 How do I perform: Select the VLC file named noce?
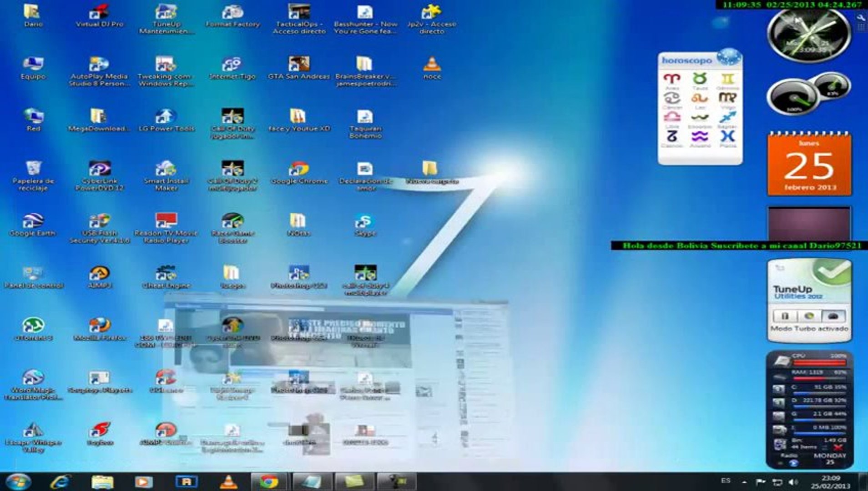point(432,68)
